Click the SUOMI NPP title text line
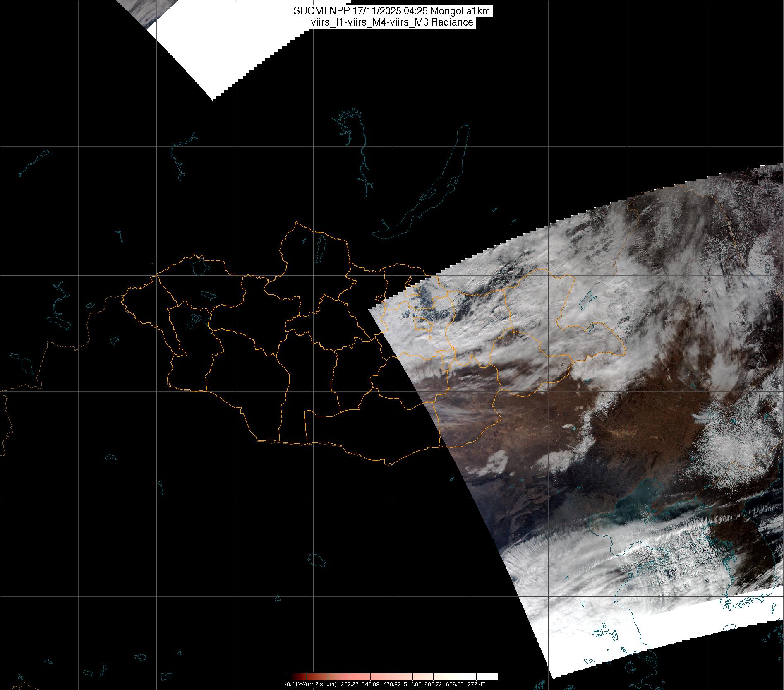 tap(391, 12)
